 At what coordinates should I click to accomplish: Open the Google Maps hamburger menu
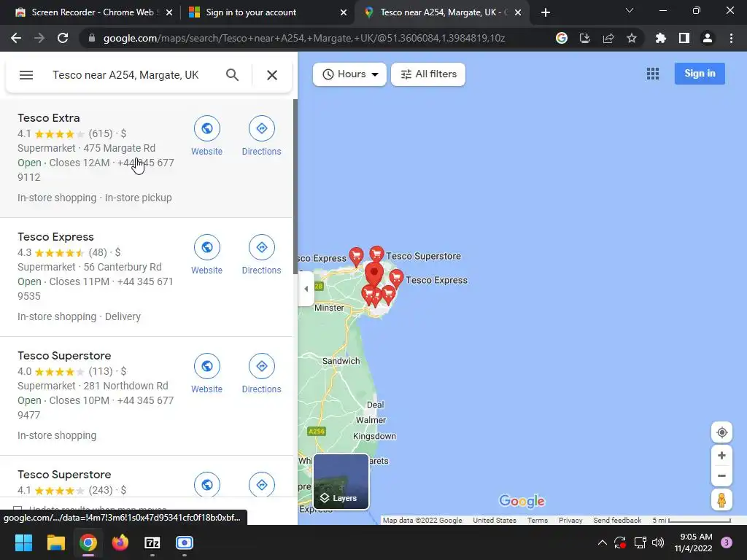(26, 75)
